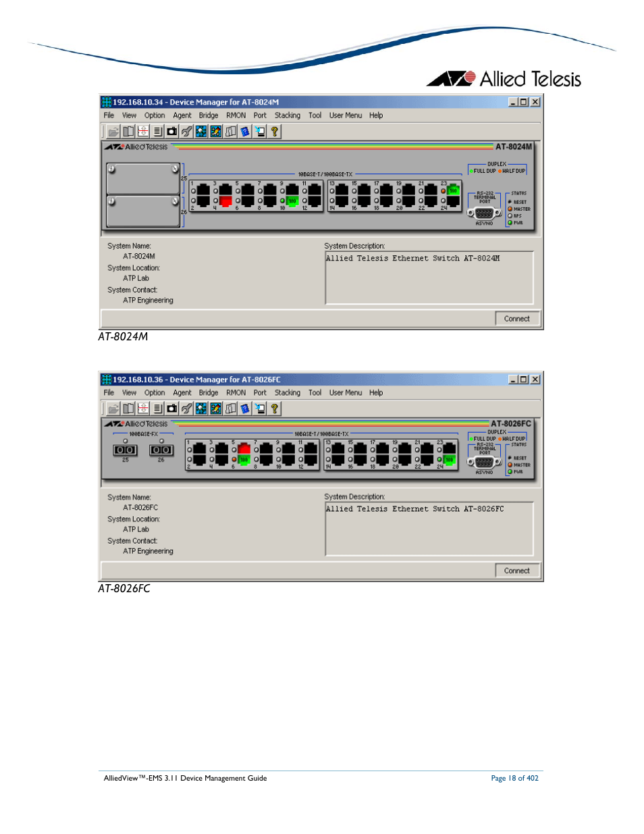
Task: Click the 'AT-8026FC' system name value
Action: 140,508
